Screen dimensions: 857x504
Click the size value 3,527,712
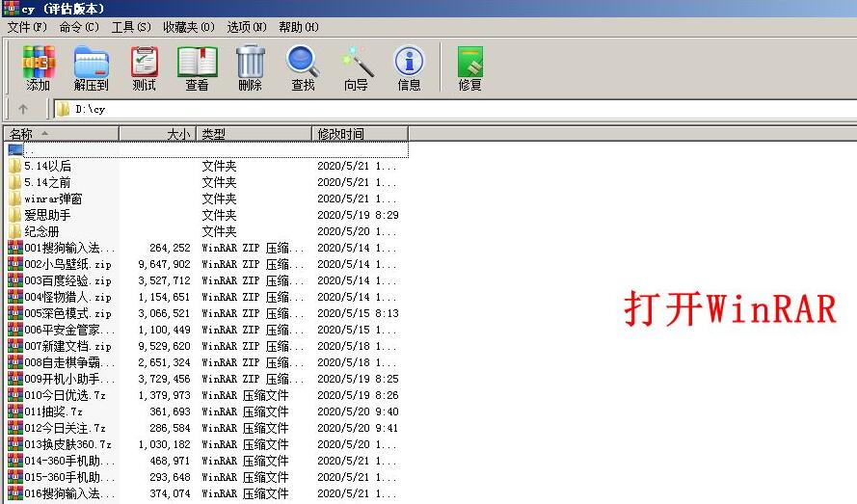click(164, 280)
